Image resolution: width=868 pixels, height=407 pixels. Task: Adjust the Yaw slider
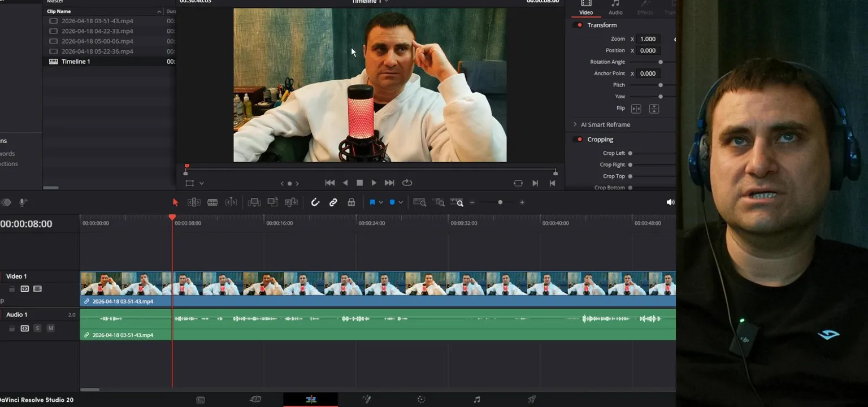pos(660,97)
